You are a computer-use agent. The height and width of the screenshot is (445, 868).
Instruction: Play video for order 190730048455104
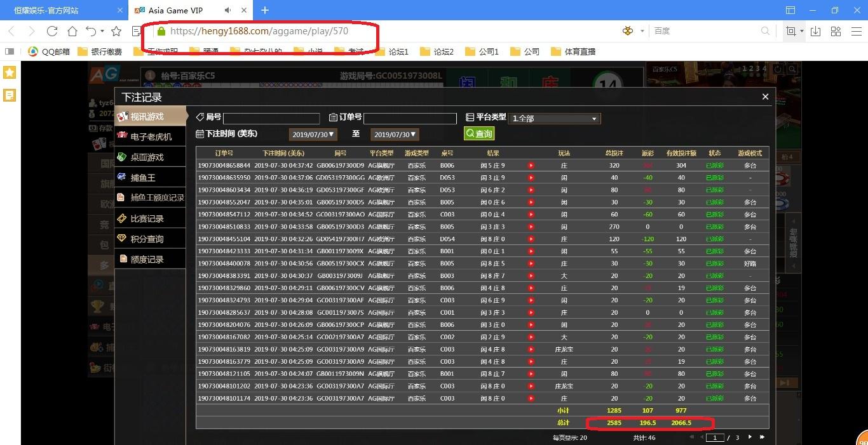pyautogui.click(x=531, y=239)
